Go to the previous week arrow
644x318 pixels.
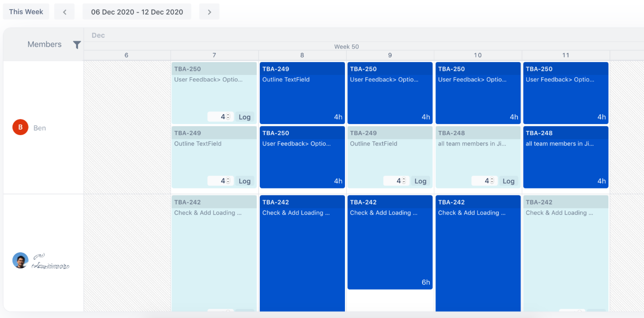click(65, 12)
